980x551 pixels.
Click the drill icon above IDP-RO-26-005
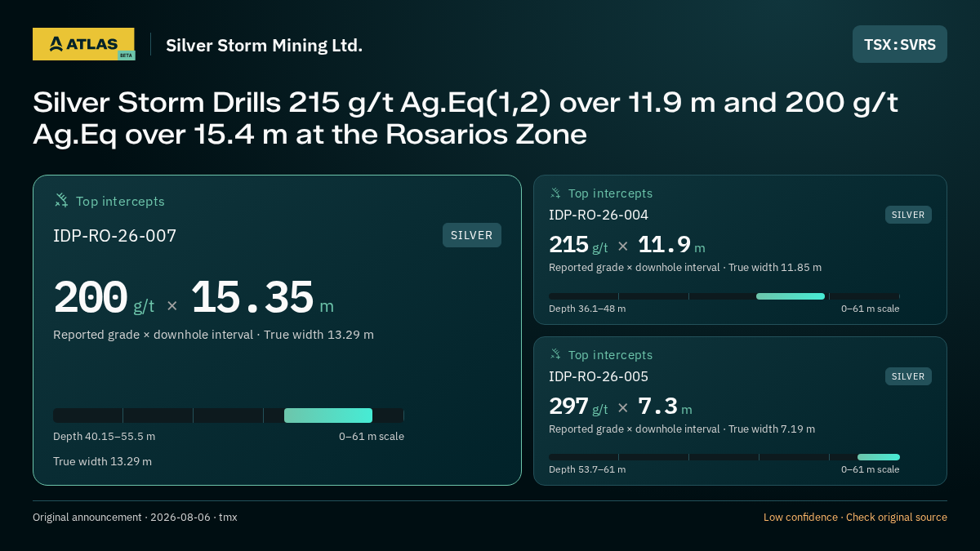[555, 354]
